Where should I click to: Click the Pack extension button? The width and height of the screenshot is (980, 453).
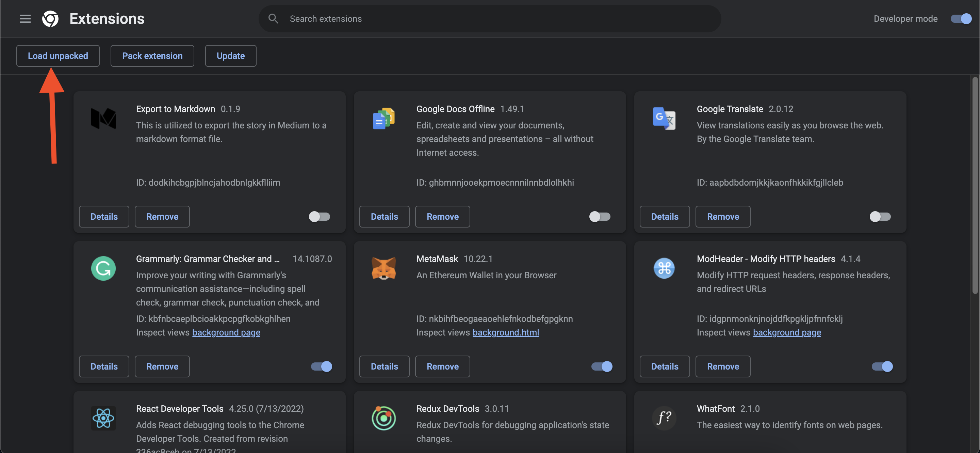click(x=152, y=56)
